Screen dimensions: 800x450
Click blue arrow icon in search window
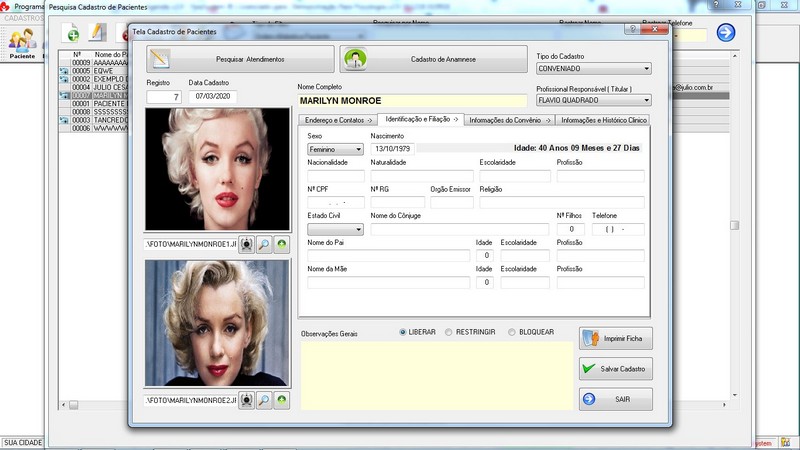725,33
